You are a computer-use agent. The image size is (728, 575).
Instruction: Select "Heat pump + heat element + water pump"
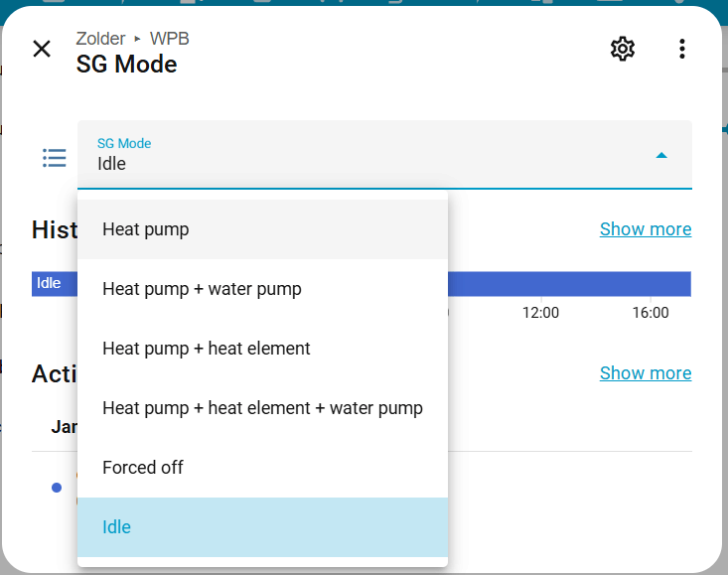pos(262,408)
